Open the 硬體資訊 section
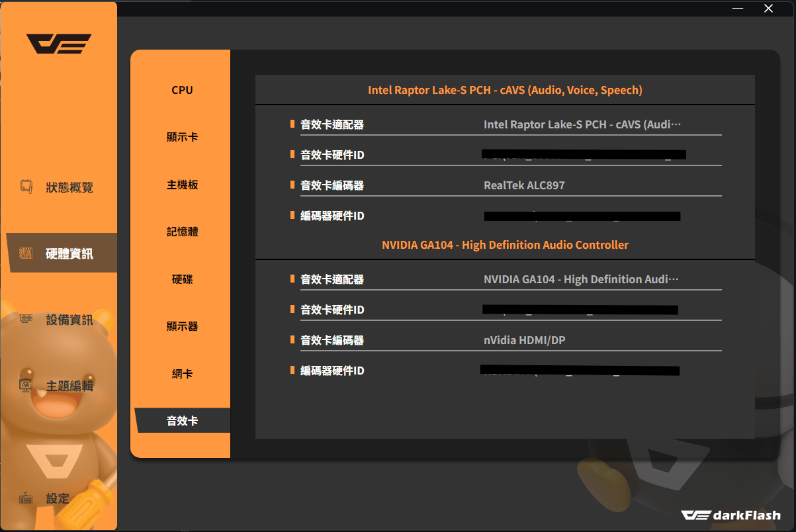796x532 pixels. (x=62, y=253)
